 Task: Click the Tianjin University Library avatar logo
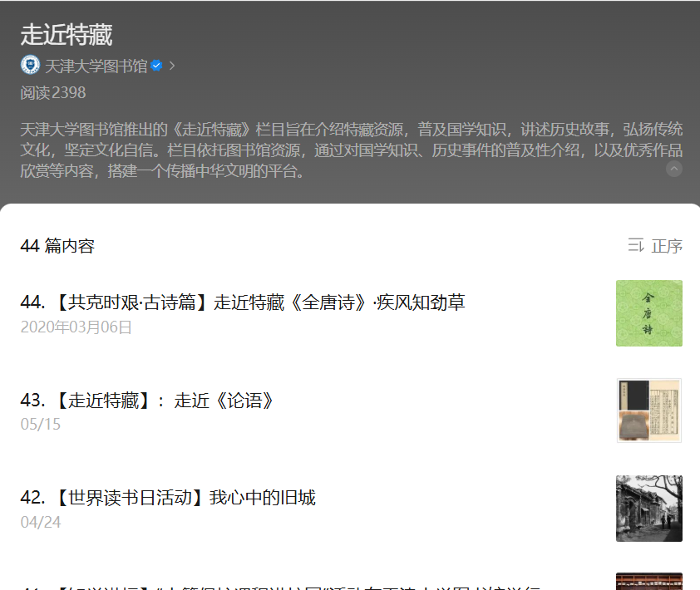click(31, 65)
